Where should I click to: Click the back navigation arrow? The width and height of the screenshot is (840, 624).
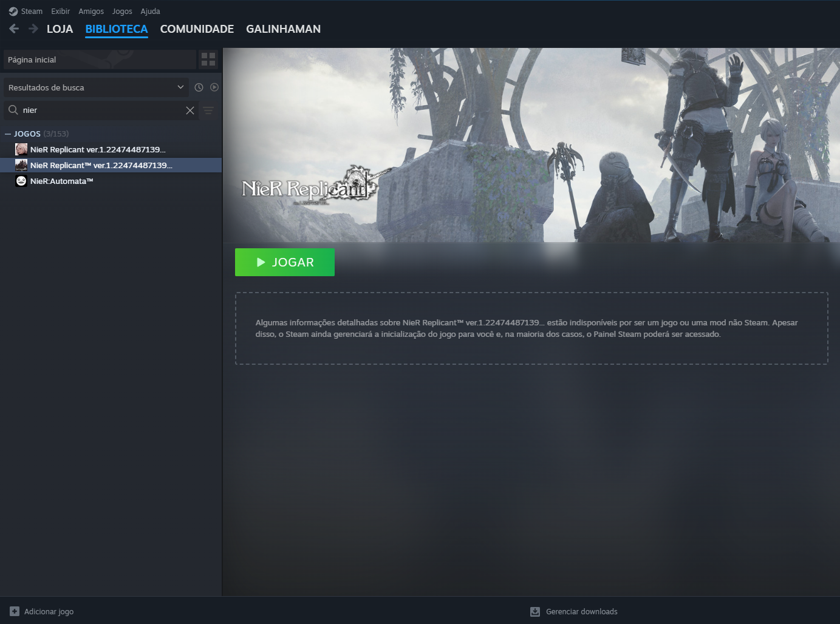(x=13, y=28)
